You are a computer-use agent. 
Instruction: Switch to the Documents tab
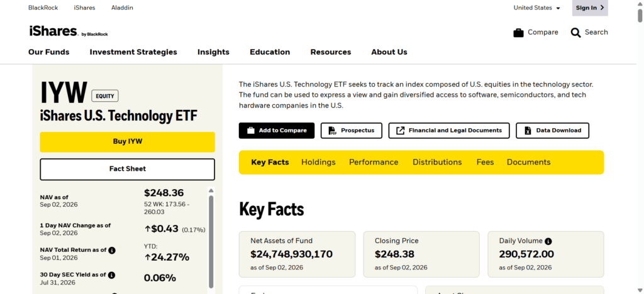pos(528,162)
